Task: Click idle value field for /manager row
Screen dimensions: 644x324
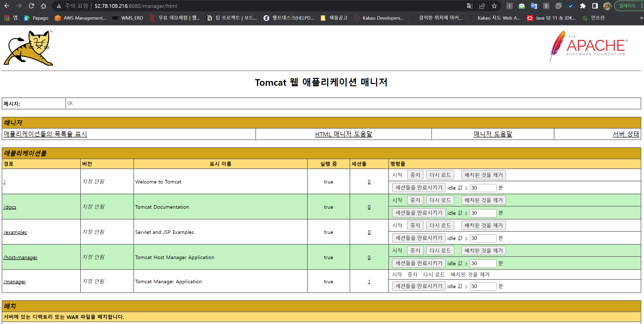Action: point(483,286)
